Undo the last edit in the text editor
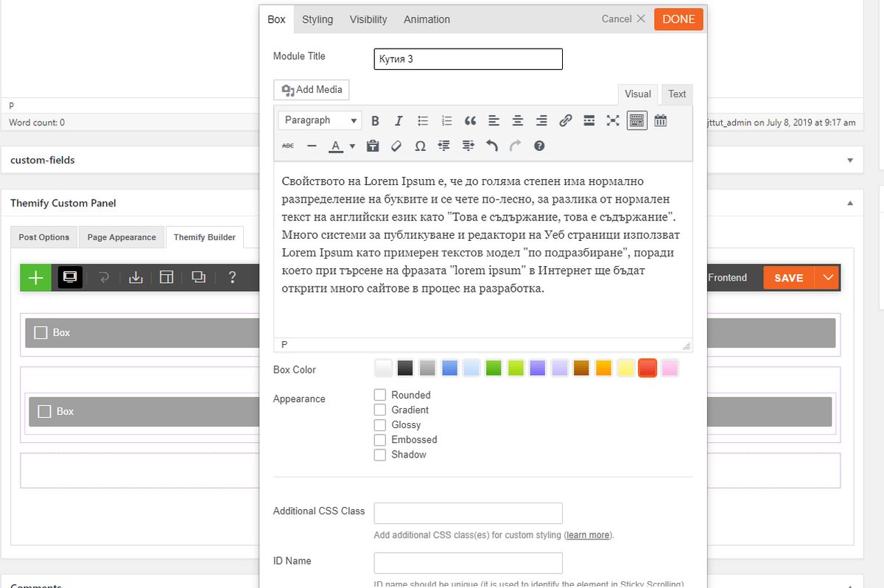Image resolution: width=884 pixels, height=588 pixels. click(x=492, y=146)
